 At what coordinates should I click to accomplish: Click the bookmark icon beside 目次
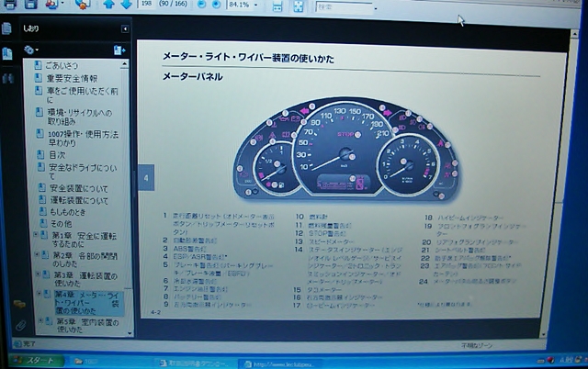(x=41, y=154)
